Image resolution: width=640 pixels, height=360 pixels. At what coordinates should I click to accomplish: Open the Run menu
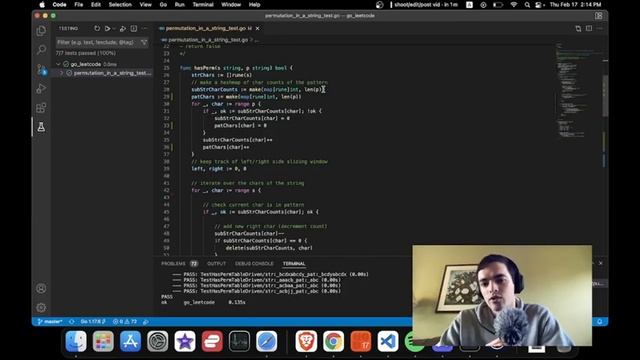(x=180, y=5)
